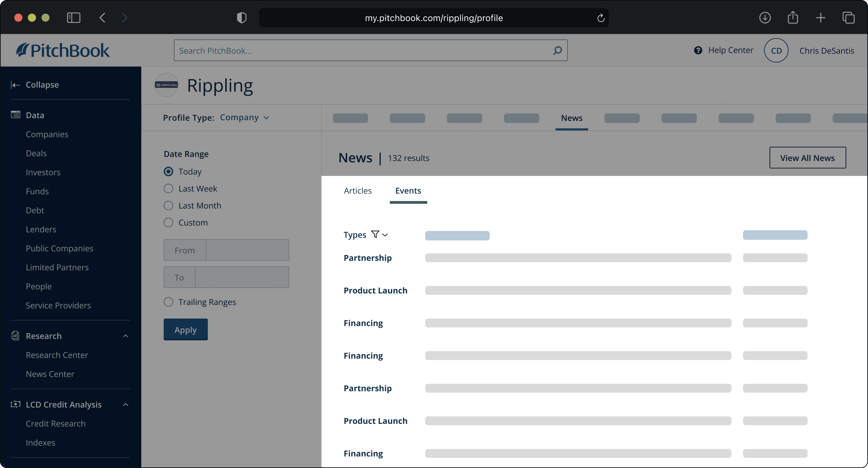Click the View All News button
Screen dimensions: 868x468
click(x=807, y=158)
